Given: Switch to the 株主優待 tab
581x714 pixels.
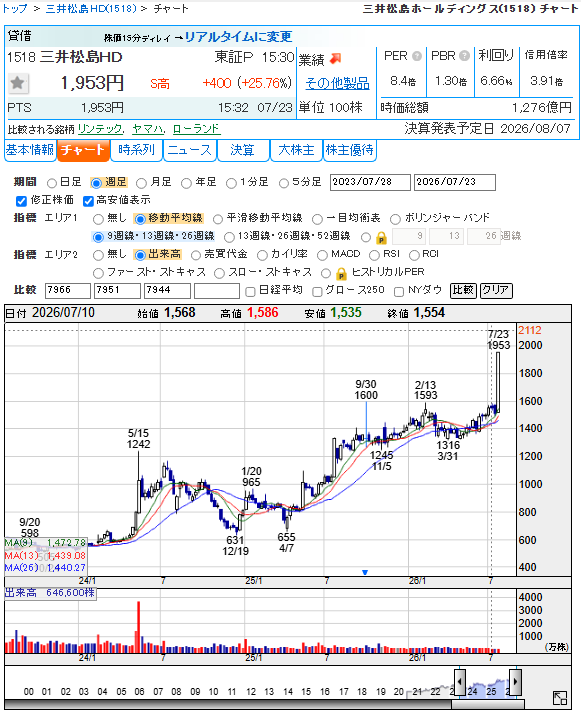Looking at the screenshot, I should click(349, 150).
